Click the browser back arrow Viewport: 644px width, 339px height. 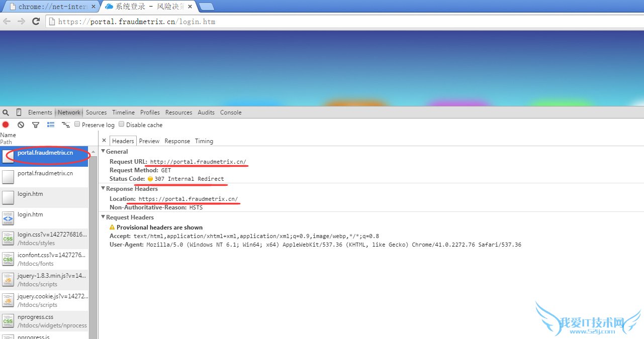pos(7,21)
